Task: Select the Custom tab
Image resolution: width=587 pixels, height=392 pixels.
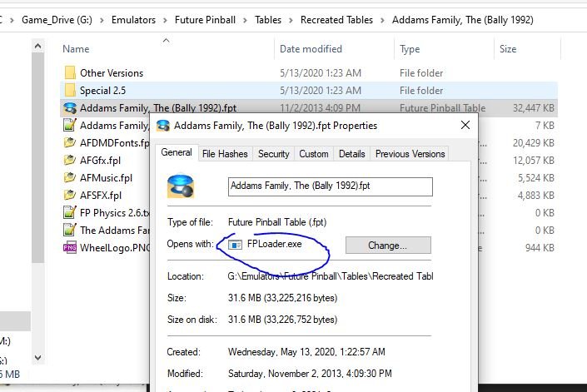Action: [x=314, y=154]
